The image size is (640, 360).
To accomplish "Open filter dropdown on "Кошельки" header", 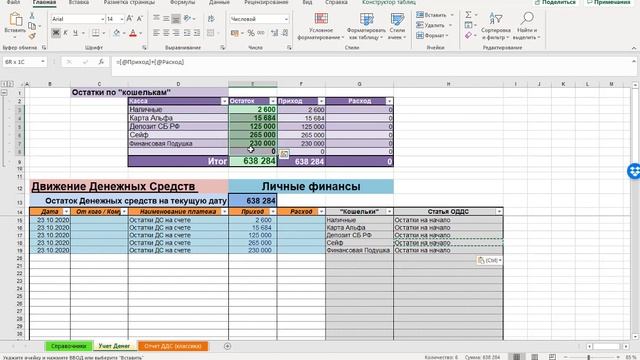I will tap(389, 211).
